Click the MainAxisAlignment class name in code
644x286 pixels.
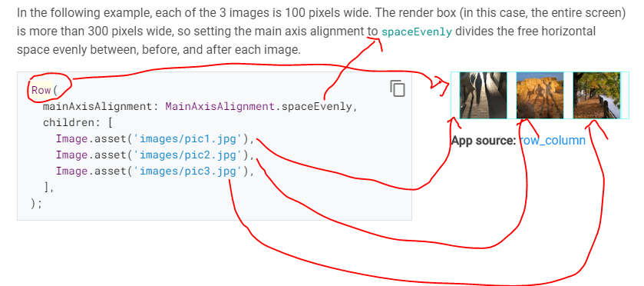tap(220, 107)
